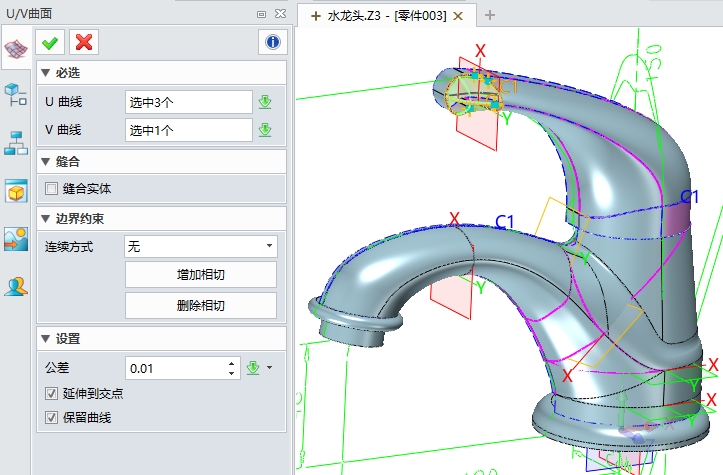Open the 连续方式 dropdown
This screenshot has height=475, width=723.
200,246
